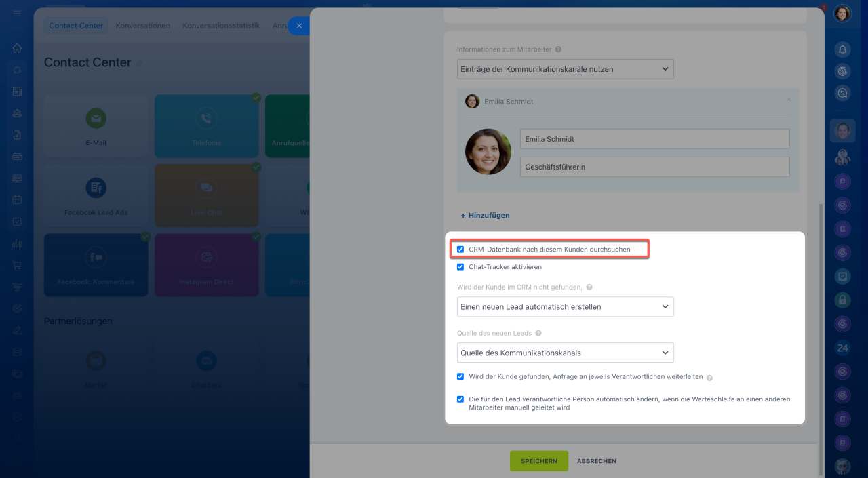This screenshot has width=868, height=478.
Task: Click the '+ Hinzufügen' link
Action: coord(486,216)
